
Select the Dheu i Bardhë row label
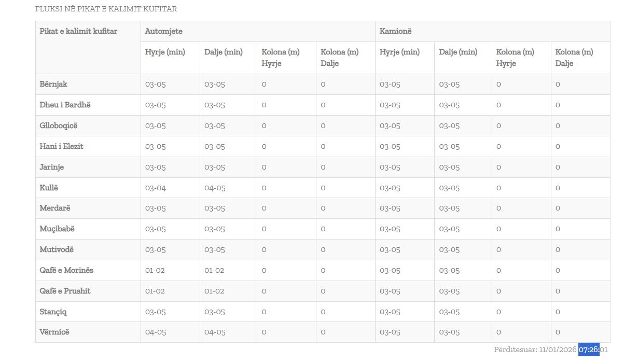65,105
